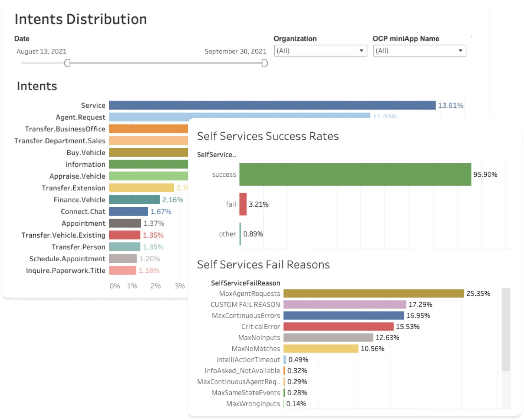This screenshot has height=420, width=524.
Task: Click the MaxAgentRequests fail reason bar
Action: click(x=374, y=293)
